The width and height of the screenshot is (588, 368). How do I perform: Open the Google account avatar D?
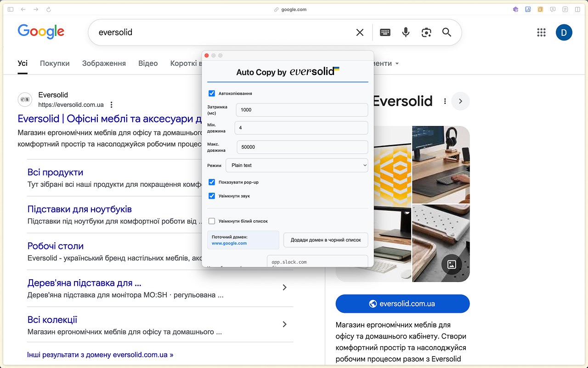[x=564, y=32]
